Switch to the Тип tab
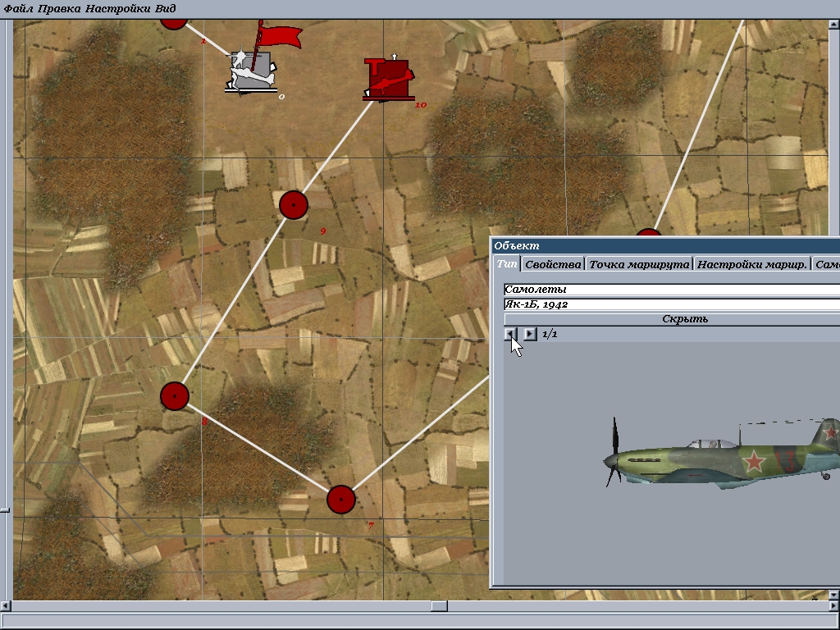 (x=506, y=263)
